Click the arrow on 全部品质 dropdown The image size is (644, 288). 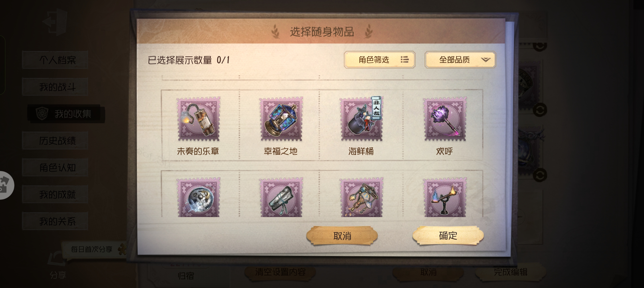(x=486, y=60)
